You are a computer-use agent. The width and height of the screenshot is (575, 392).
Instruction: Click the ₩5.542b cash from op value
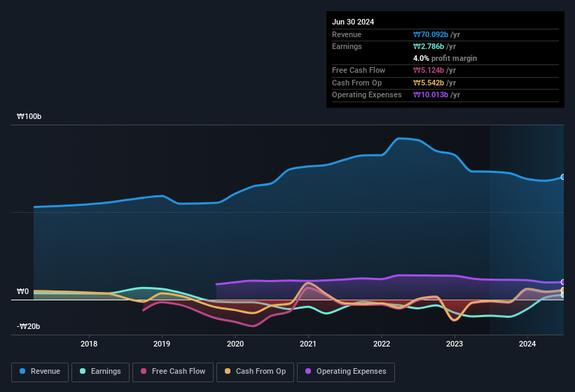[429, 83]
